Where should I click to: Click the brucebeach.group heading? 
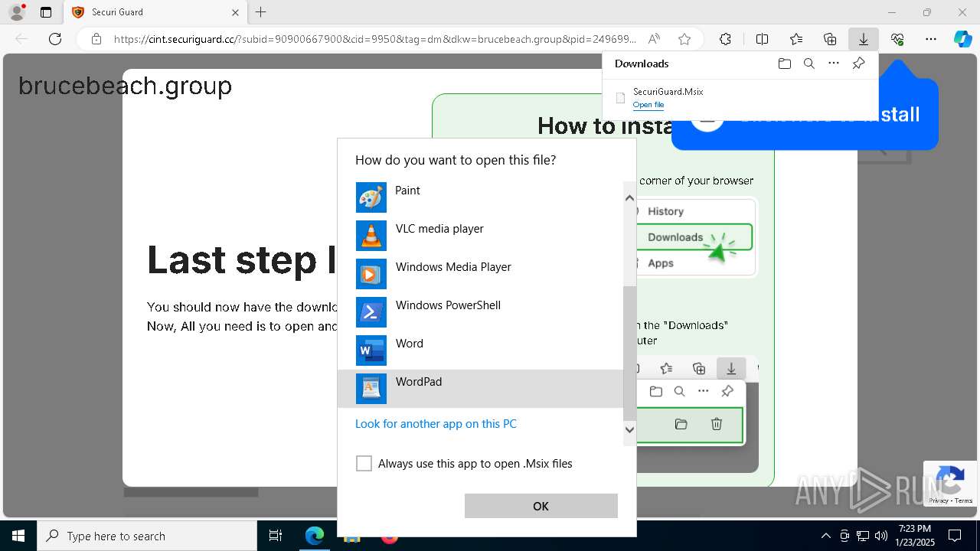click(125, 86)
